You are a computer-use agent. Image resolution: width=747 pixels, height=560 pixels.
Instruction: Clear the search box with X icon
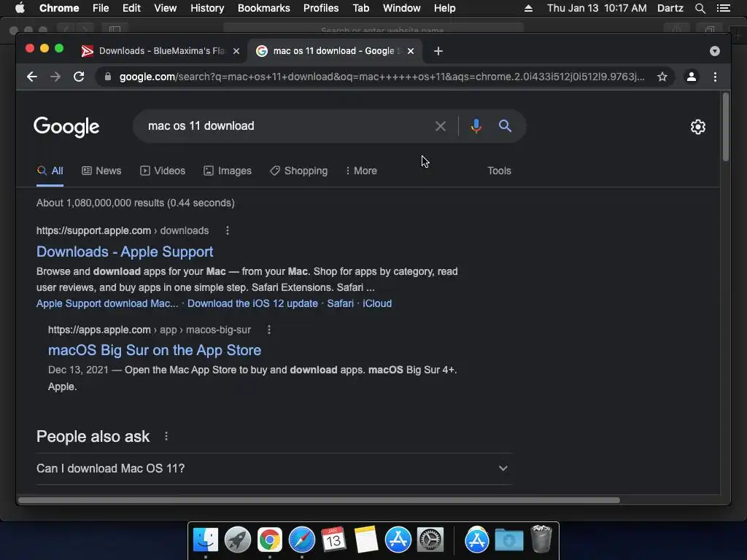pyautogui.click(x=440, y=126)
